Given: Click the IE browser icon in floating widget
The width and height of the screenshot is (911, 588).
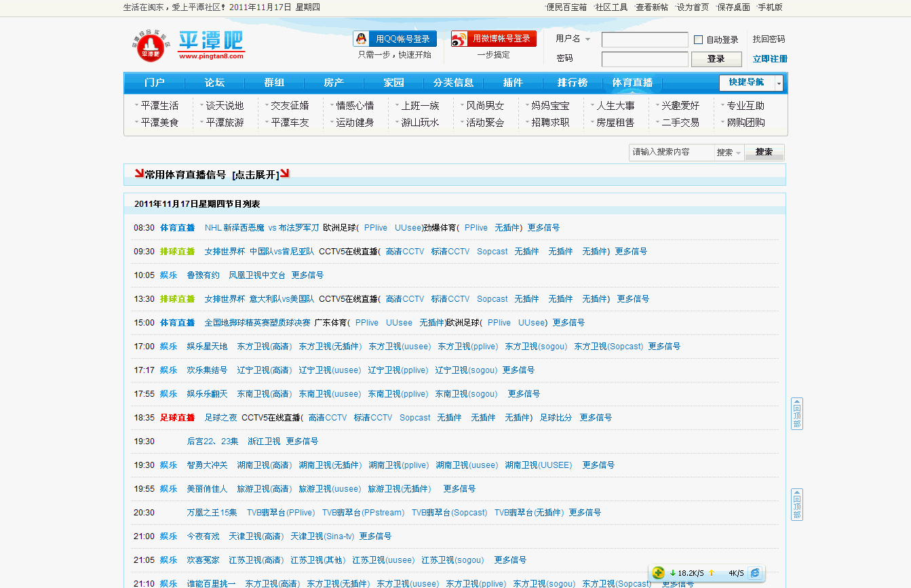Looking at the screenshot, I should point(754,573).
